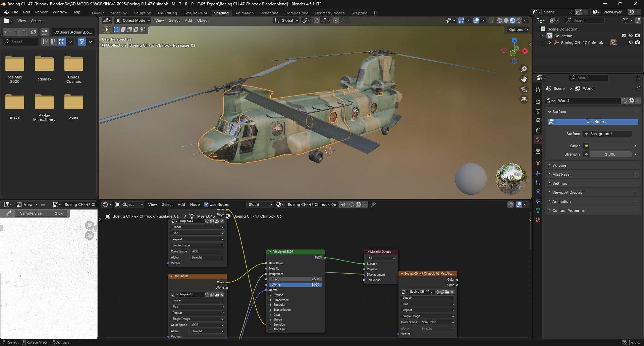
Task: Toggle proportional editing in viewport header
Action: [x=336, y=20]
